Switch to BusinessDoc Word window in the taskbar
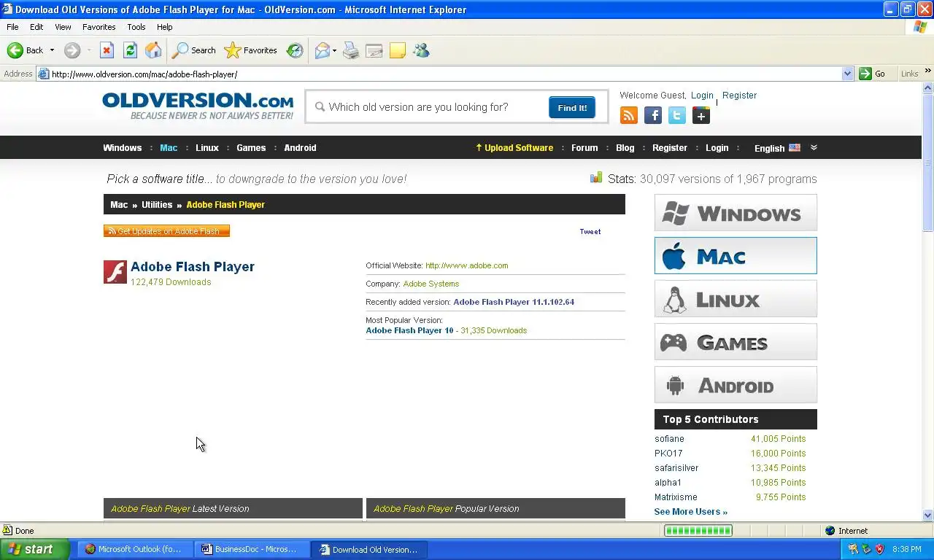Image resolution: width=934 pixels, height=560 pixels. point(251,549)
